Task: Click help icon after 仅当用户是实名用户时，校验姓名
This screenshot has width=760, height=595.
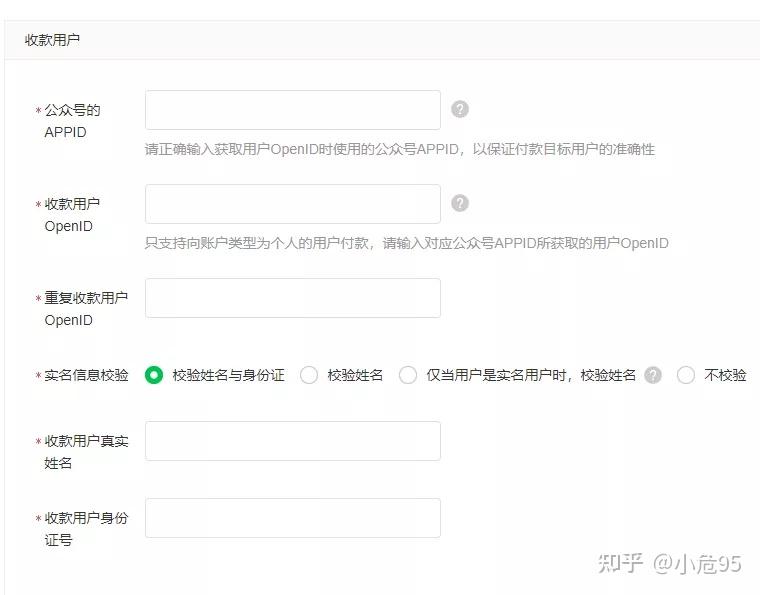Action: tap(653, 375)
